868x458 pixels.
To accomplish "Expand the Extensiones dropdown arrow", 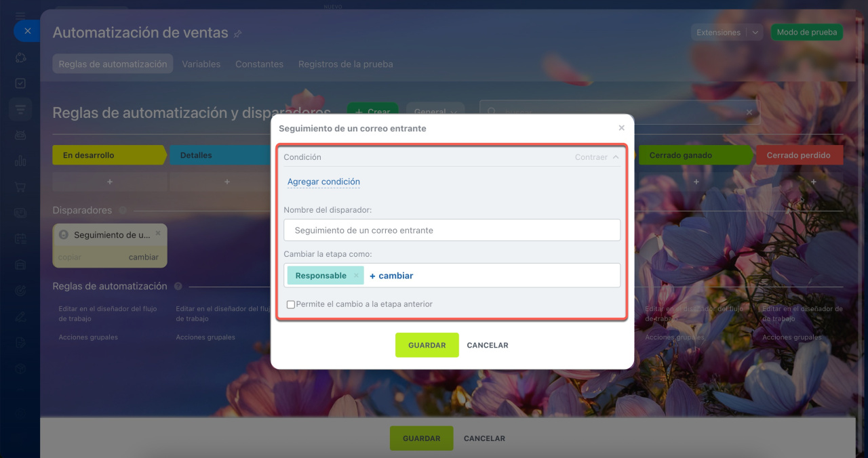I will click(755, 33).
